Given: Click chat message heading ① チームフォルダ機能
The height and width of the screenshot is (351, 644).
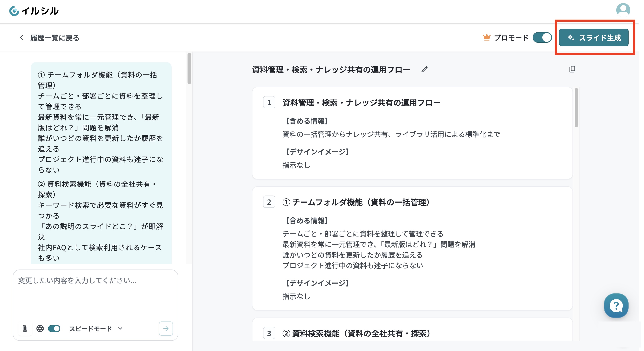Looking at the screenshot, I should 98,80.
